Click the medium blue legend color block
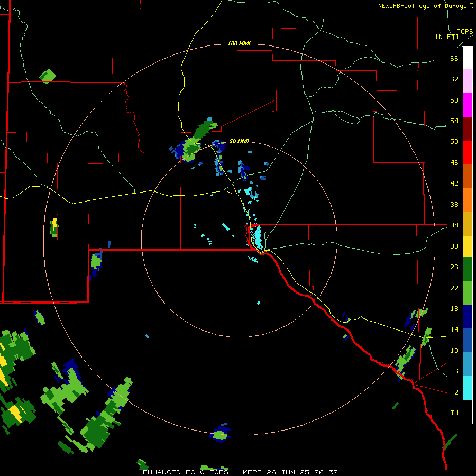Image resolution: width=476 pixels, height=476 pixels. [467, 340]
